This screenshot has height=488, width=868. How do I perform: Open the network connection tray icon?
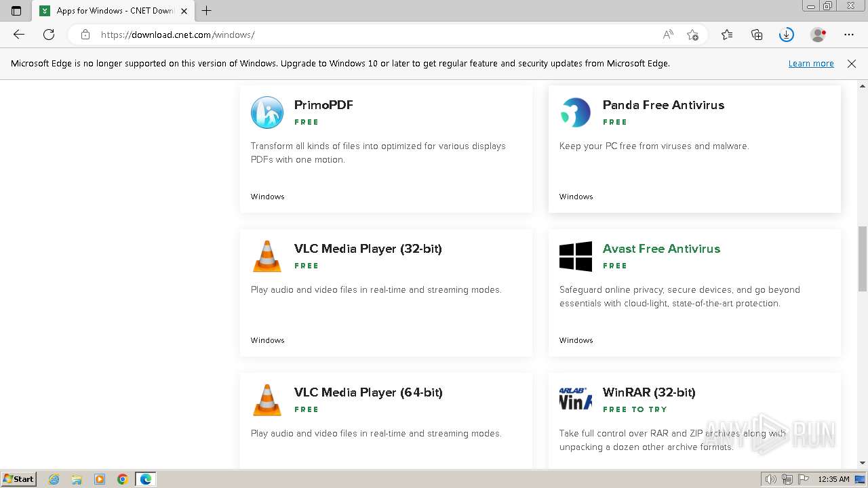787,479
